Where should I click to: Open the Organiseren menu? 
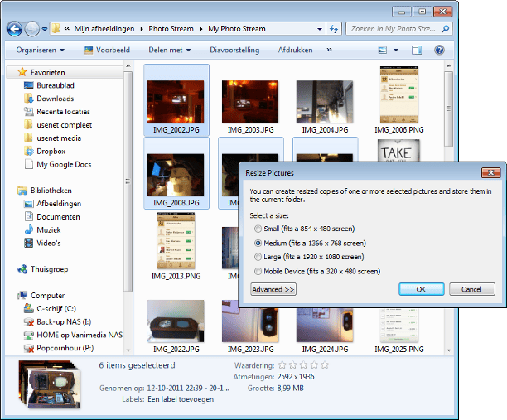(x=41, y=50)
